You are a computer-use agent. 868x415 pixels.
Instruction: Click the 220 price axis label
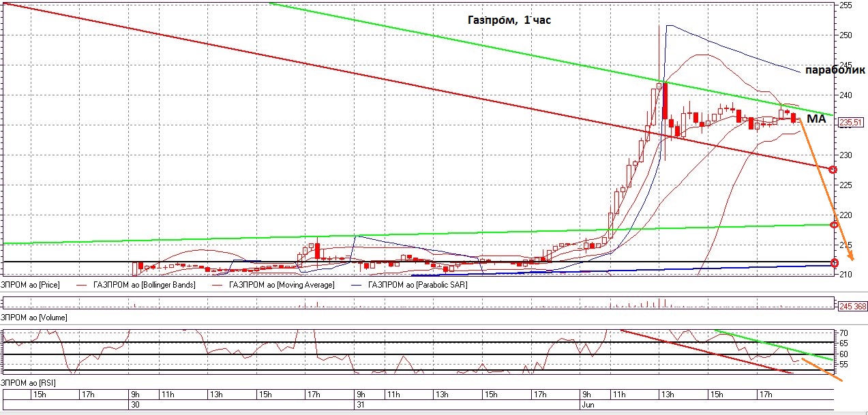click(846, 215)
